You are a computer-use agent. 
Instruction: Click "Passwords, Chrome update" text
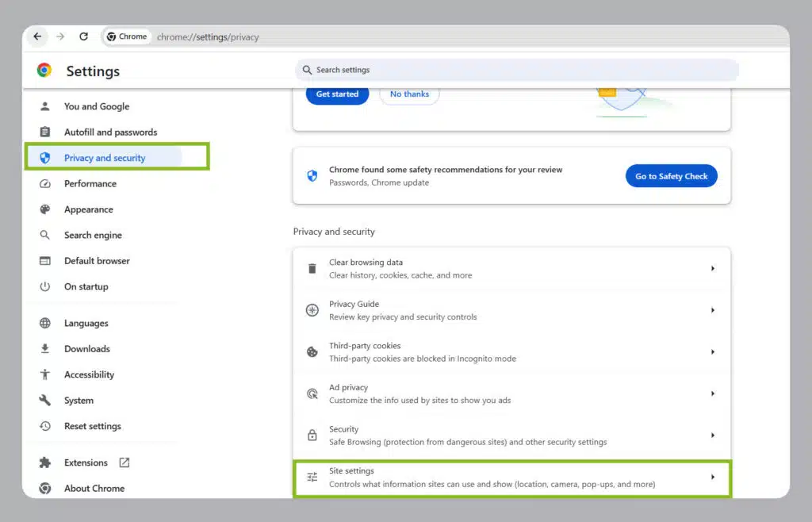(x=379, y=182)
